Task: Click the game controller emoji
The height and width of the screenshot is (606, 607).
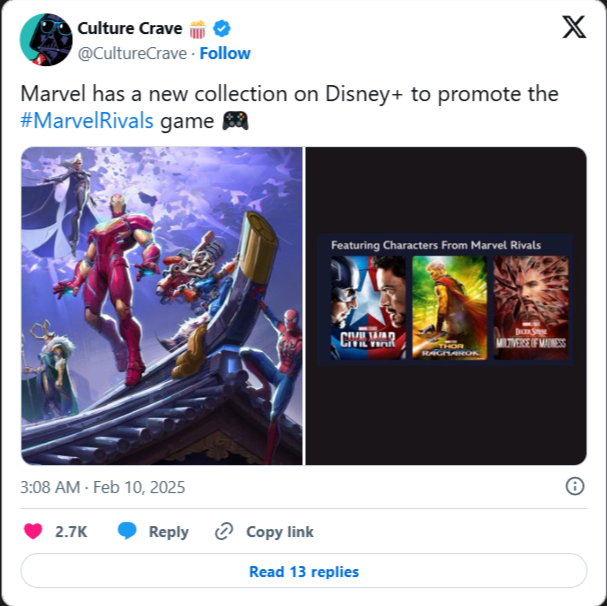Action: (x=235, y=121)
